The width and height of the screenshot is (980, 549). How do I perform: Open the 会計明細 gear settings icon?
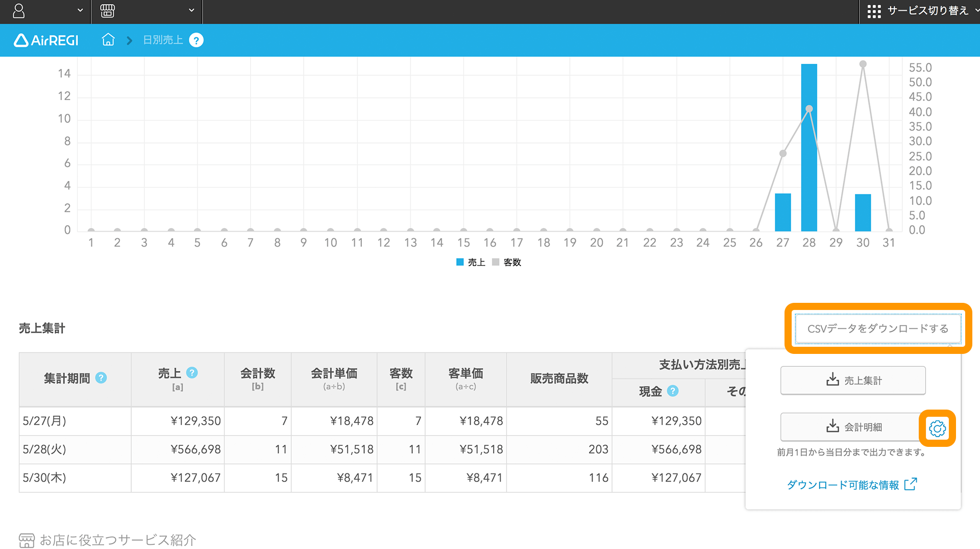[937, 428]
